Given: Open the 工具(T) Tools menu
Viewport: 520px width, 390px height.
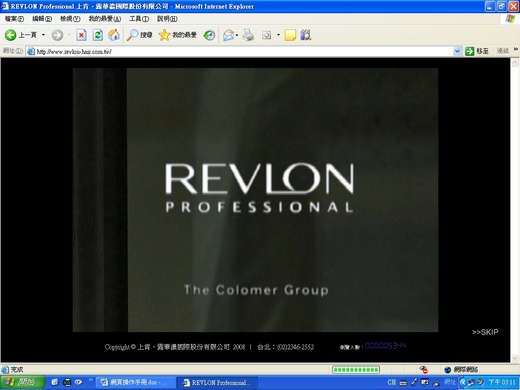Looking at the screenshot, I should click(139, 19).
